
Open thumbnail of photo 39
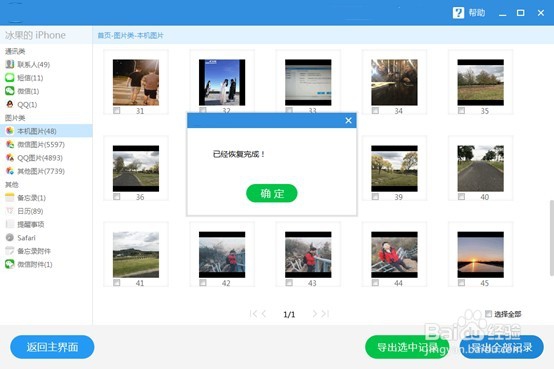[x=394, y=169]
